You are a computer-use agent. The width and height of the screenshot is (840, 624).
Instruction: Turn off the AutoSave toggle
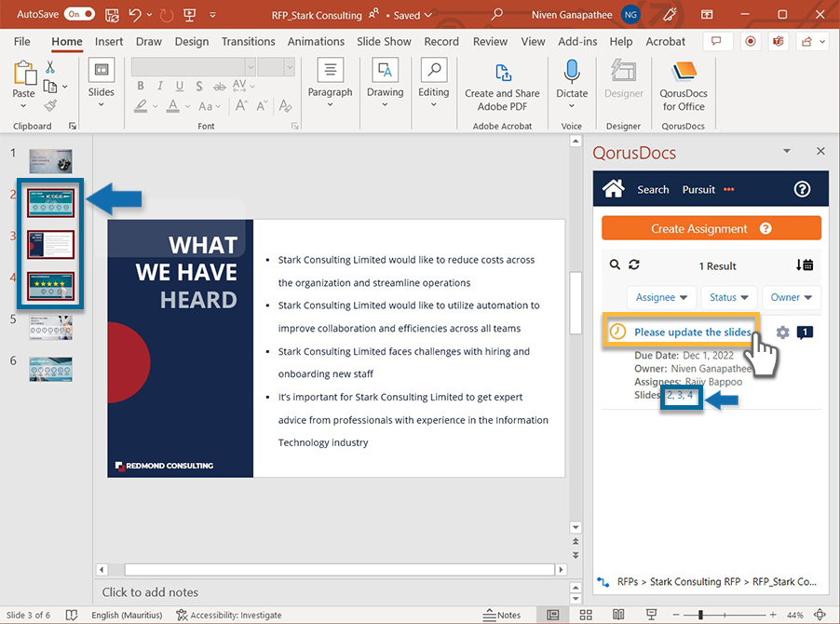click(79, 15)
